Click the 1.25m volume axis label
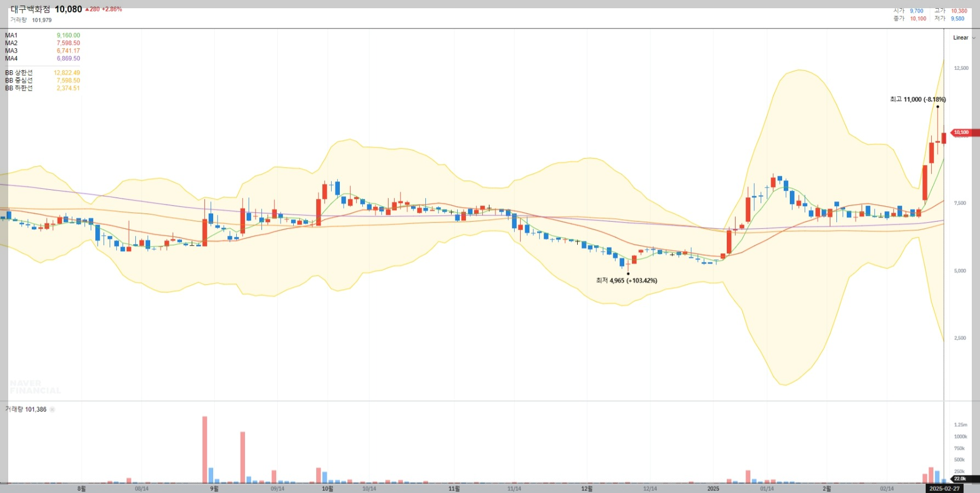980x493 pixels. point(960,425)
